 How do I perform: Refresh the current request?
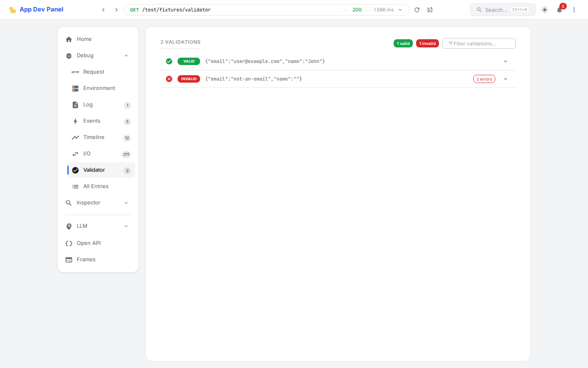tap(417, 9)
